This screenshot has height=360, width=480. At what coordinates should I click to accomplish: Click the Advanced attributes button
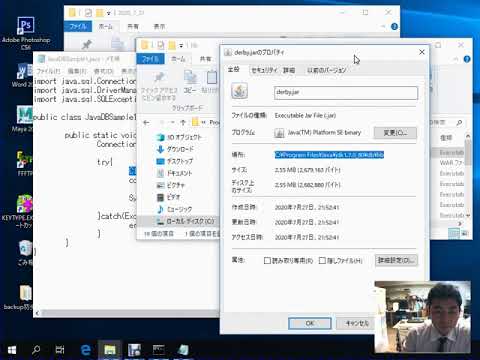click(x=396, y=260)
